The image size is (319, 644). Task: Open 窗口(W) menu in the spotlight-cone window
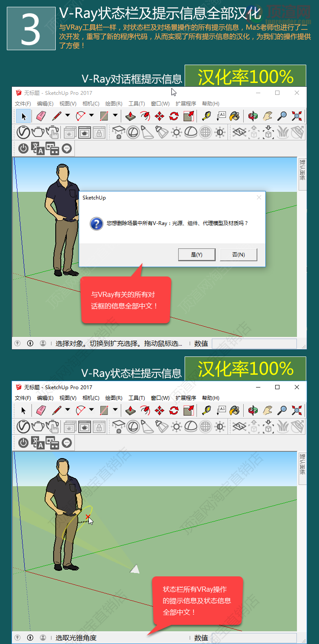point(160,398)
